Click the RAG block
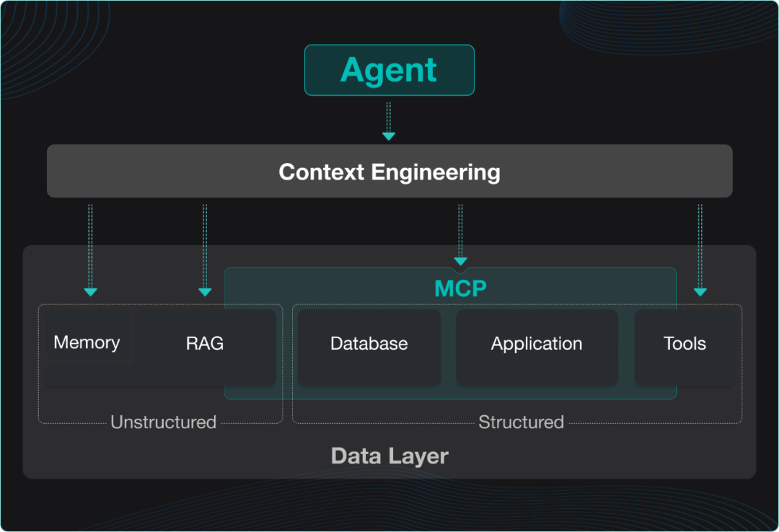Viewport: 779px width, 532px height. [204, 344]
